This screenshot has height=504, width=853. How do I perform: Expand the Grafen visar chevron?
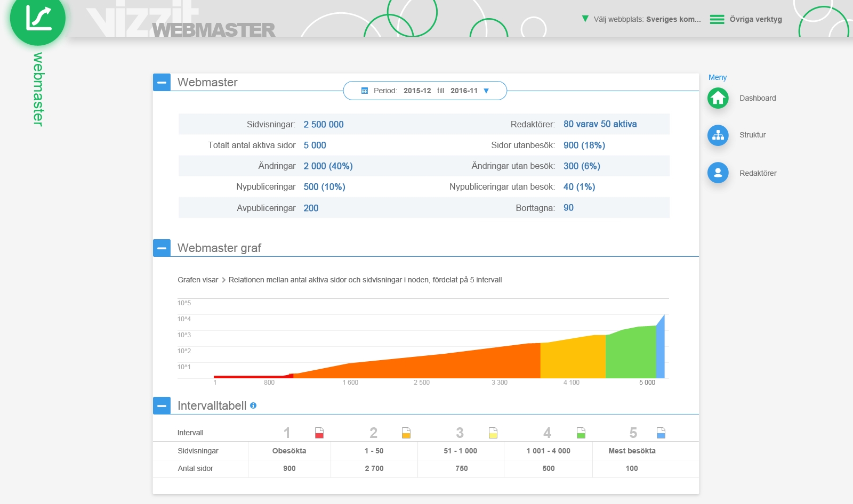coord(223,280)
